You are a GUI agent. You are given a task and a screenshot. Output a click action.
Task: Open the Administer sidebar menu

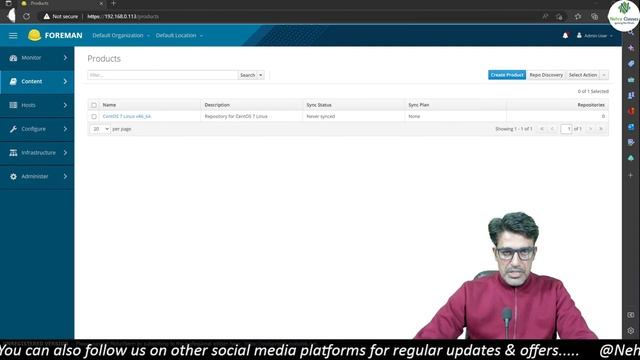click(37, 176)
